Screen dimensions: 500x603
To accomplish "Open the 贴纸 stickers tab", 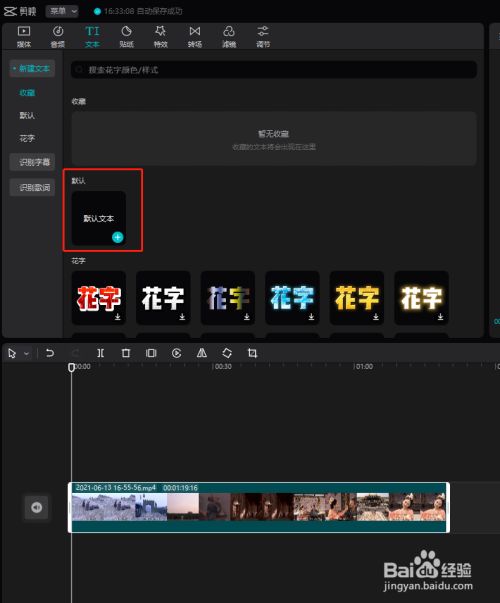I will point(127,37).
